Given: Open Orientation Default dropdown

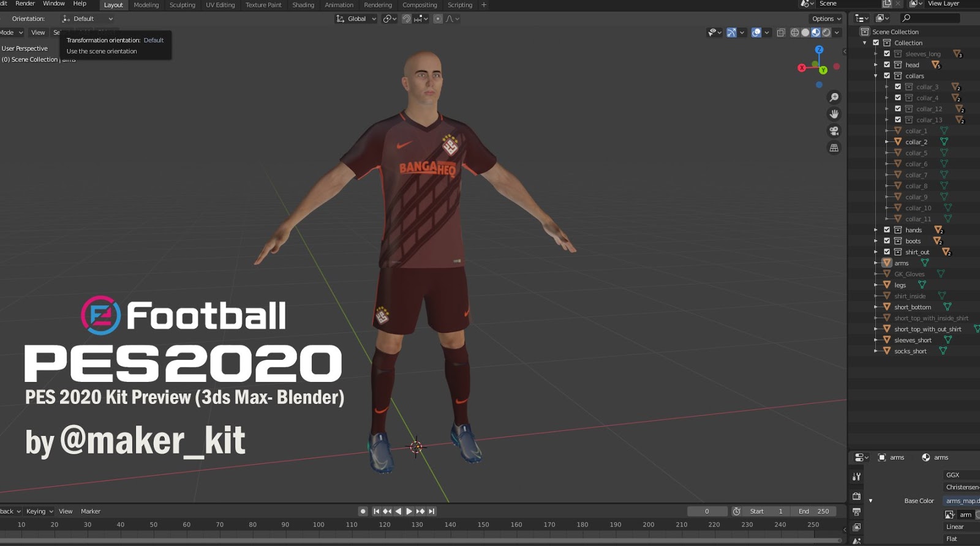Looking at the screenshot, I should 87,19.
